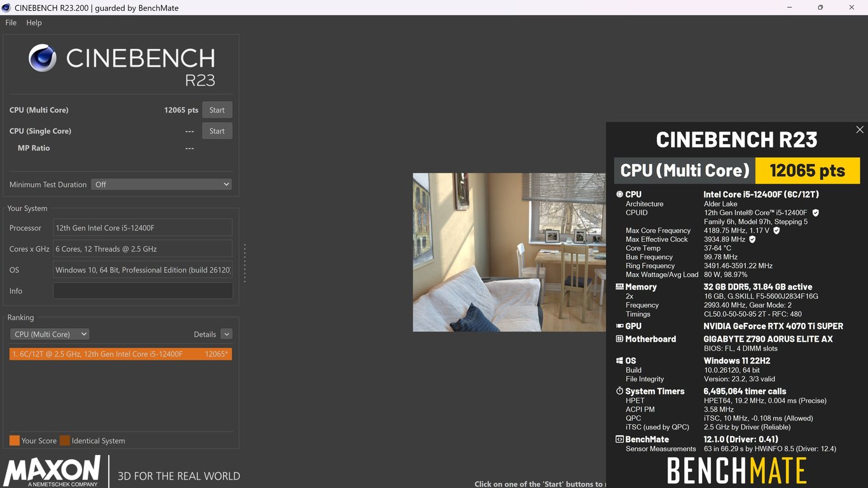868x488 pixels.
Task: Click the BIOS: FL, 4 DIMM slots text
Action: pos(741,348)
